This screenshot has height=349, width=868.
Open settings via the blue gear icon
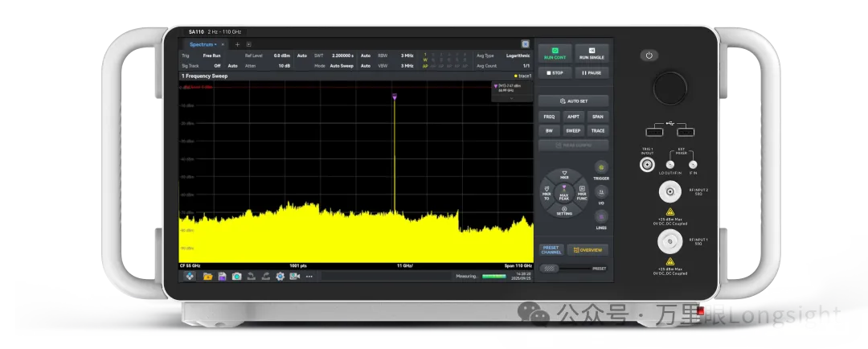point(280,276)
